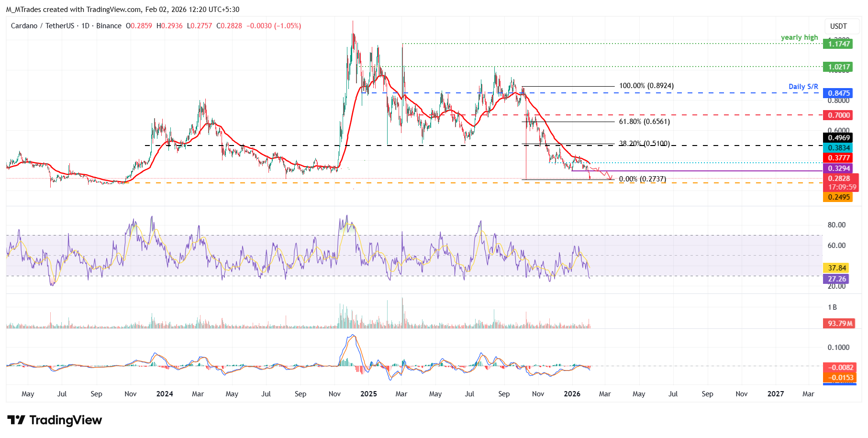Click the 2025 marker on time axis
The width and height of the screenshot is (868, 438).
click(x=368, y=394)
